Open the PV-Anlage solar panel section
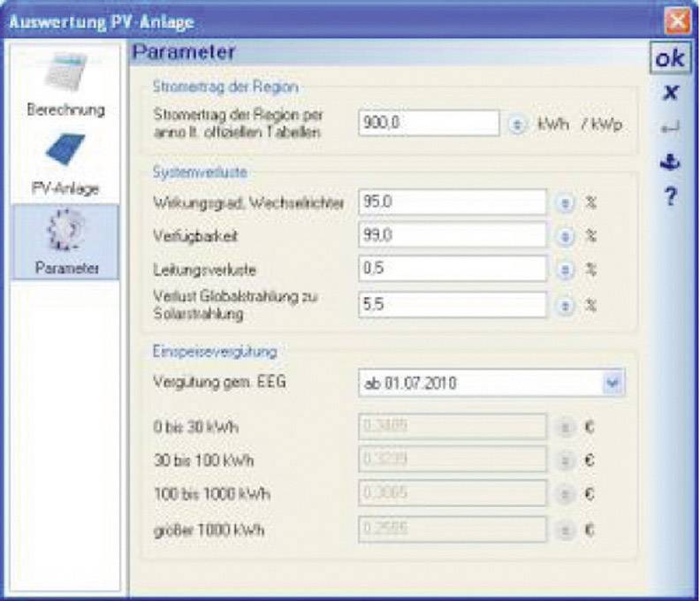Viewport: 700px width, 601px height. (65, 164)
